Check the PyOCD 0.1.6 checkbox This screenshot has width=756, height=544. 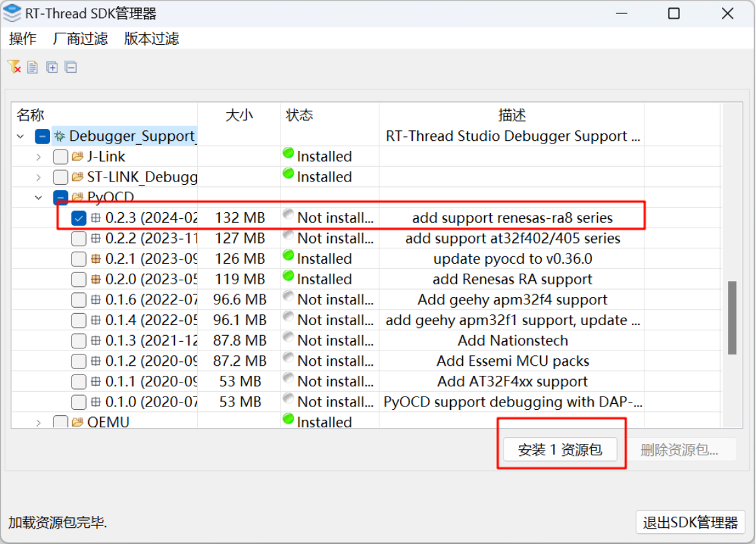coord(79,299)
